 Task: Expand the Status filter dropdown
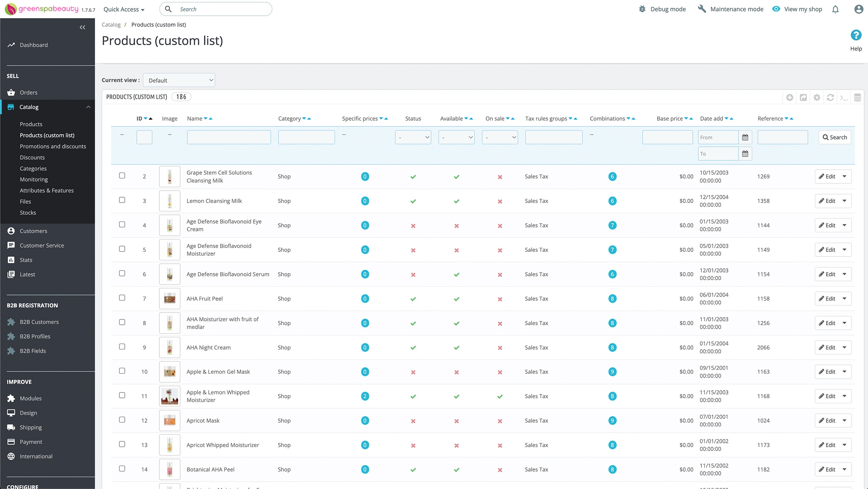[413, 137]
